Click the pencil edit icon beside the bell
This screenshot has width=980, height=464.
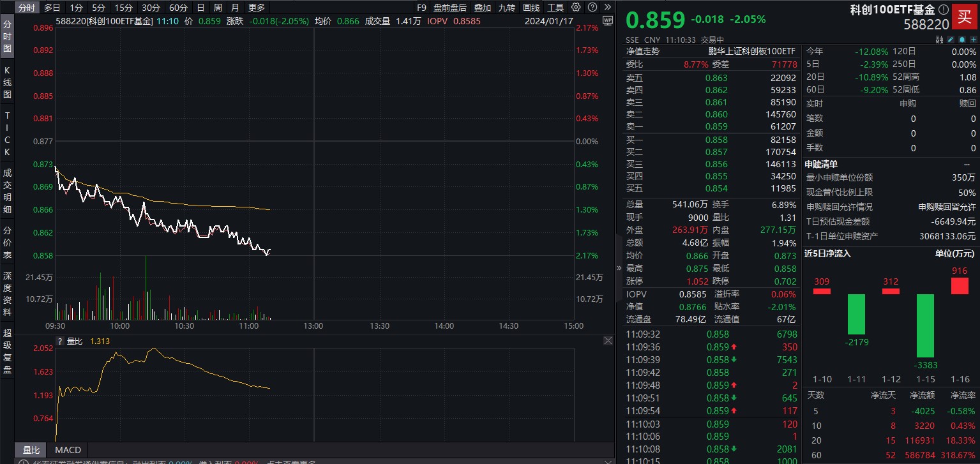pos(950,39)
